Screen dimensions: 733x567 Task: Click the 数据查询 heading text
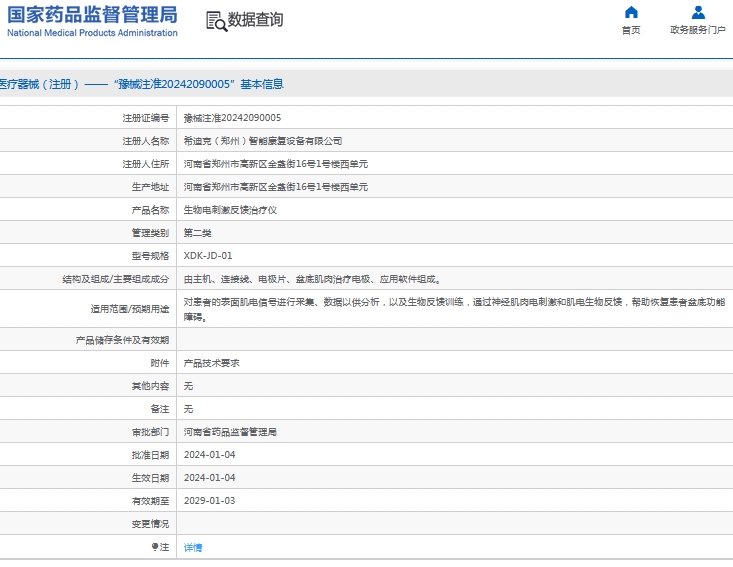click(255, 20)
